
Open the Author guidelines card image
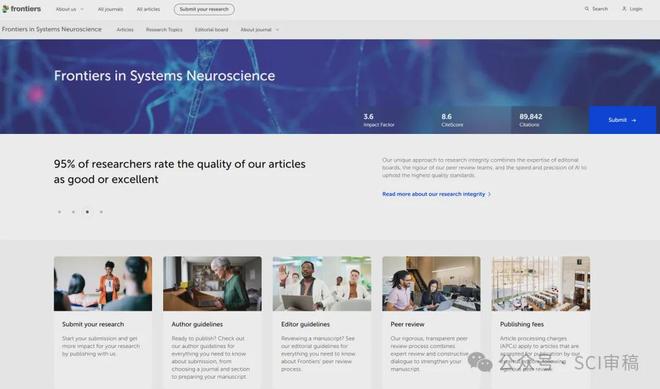(x=213, y=284)
